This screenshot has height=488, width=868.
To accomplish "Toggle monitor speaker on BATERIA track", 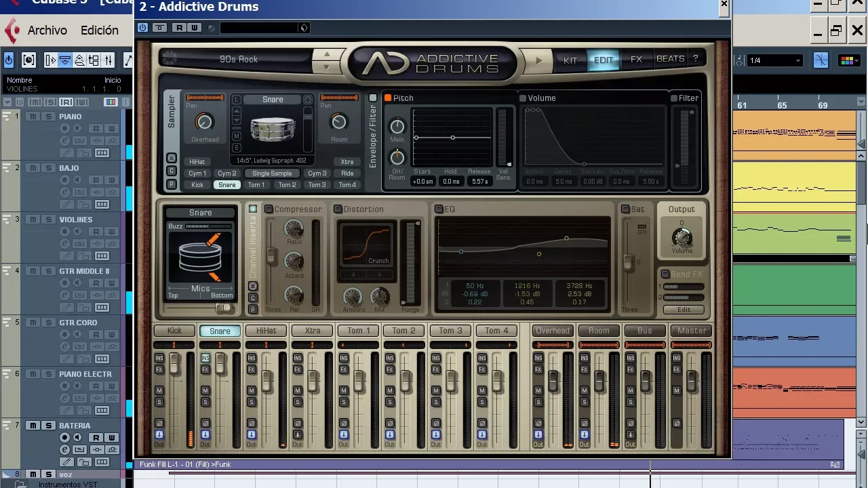I will (x=78, y=438).
